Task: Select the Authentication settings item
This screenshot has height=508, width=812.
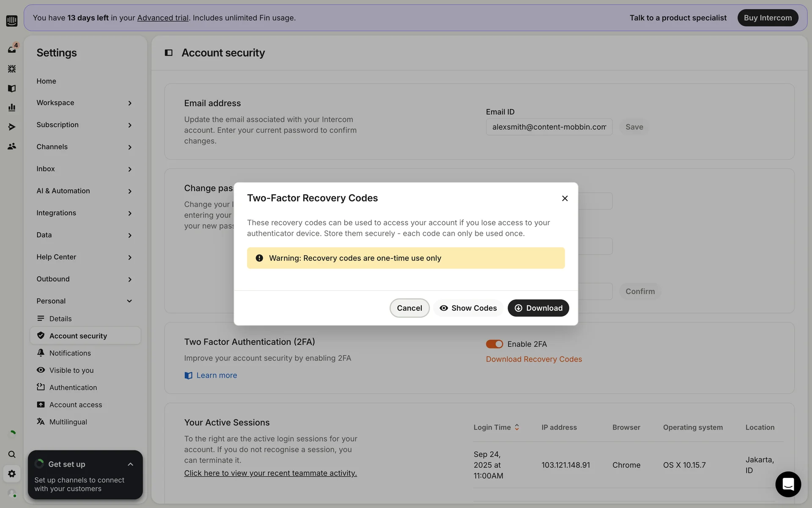Action: point(73,387)
